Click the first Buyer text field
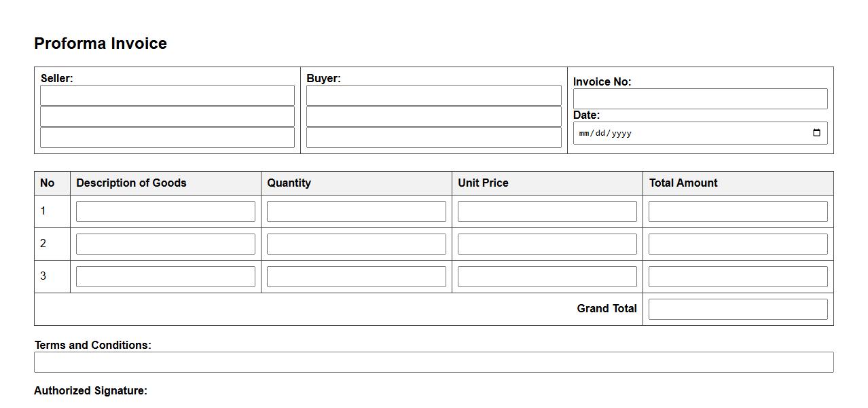The image size is (868, 408). click(x=433, y=95)
